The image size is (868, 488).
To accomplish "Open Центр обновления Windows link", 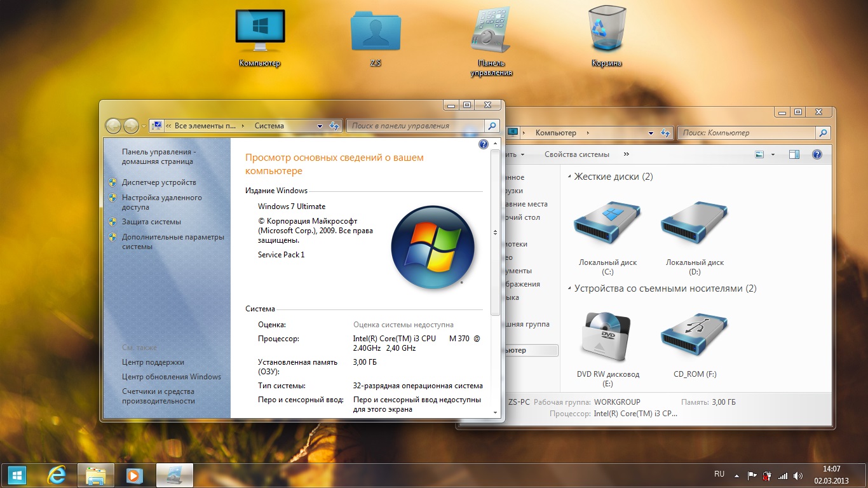I will click(x=171, y=377).
